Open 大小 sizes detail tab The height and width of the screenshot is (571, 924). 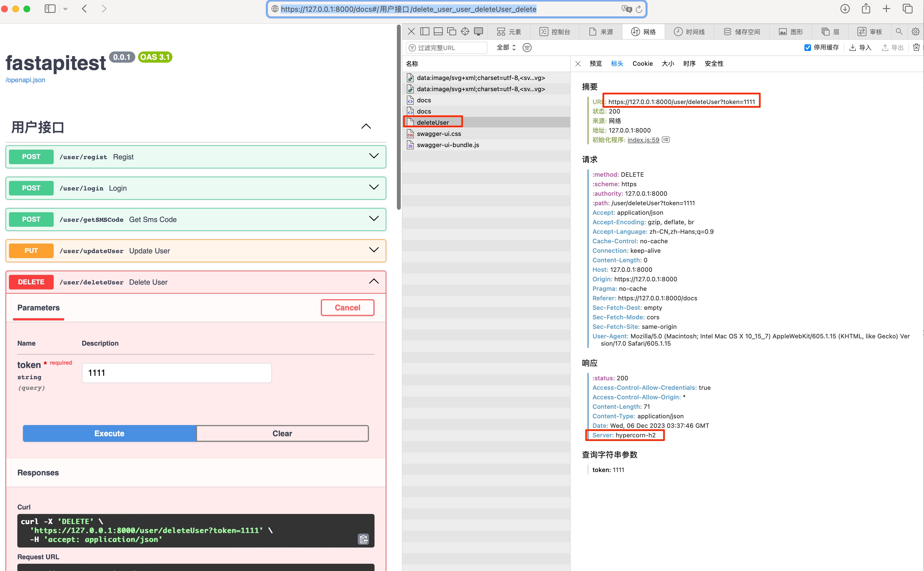pyautogui.click(x=668, y=64)
